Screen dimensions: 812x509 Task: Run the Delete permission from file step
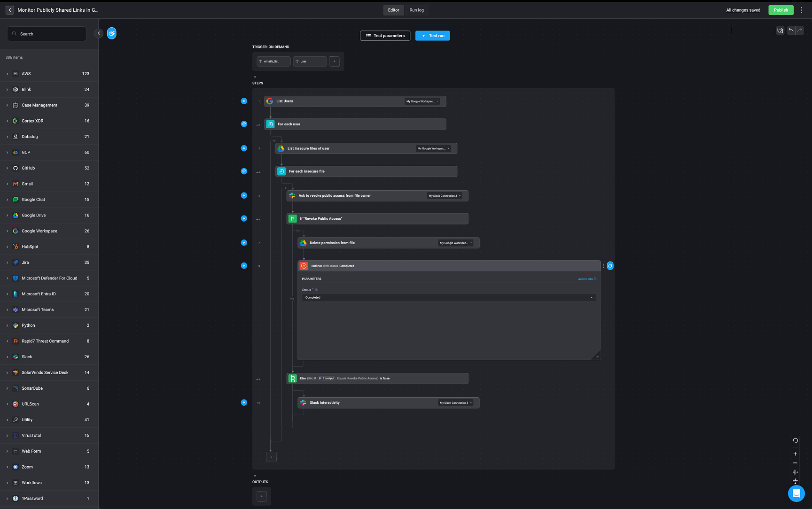tap(244, 243)
